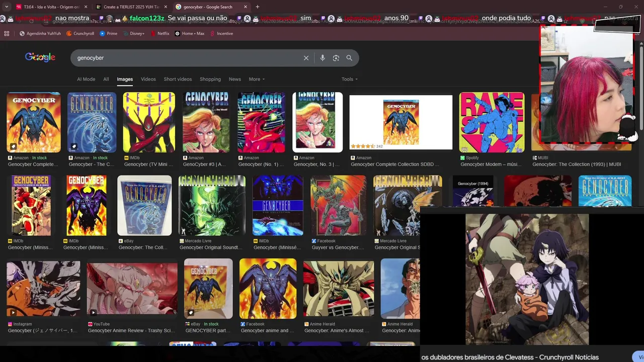Click Genocyber (Minissé... IMDb link text
The height and width of the screenshot is (362, 644).
tap(277, 247)
